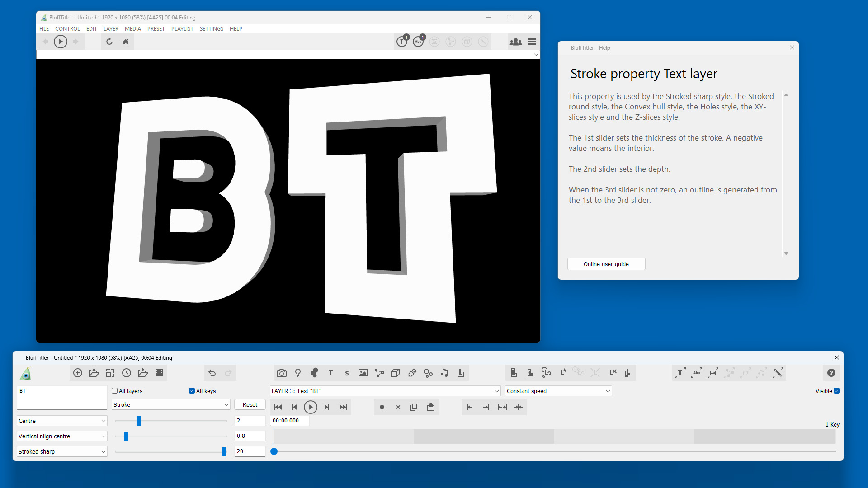Add an audio layer via music note icon
Screen dimensions: 868x488
coord(444,373)
